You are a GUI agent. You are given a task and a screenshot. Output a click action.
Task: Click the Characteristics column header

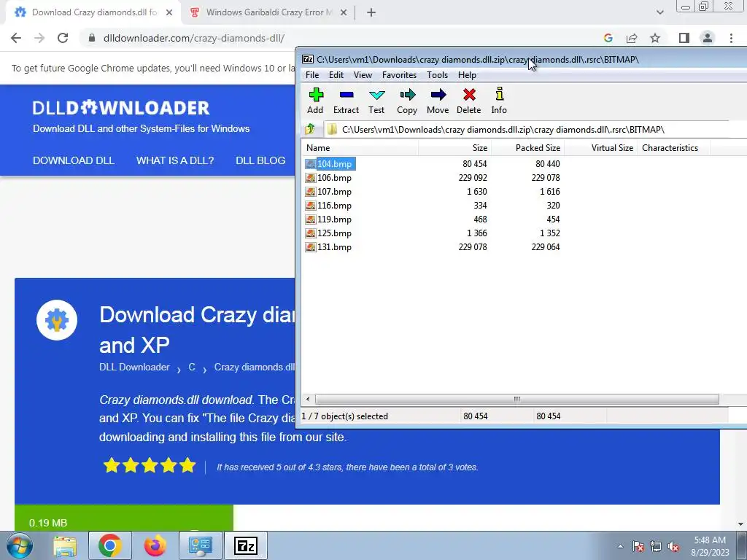[673, 147]
